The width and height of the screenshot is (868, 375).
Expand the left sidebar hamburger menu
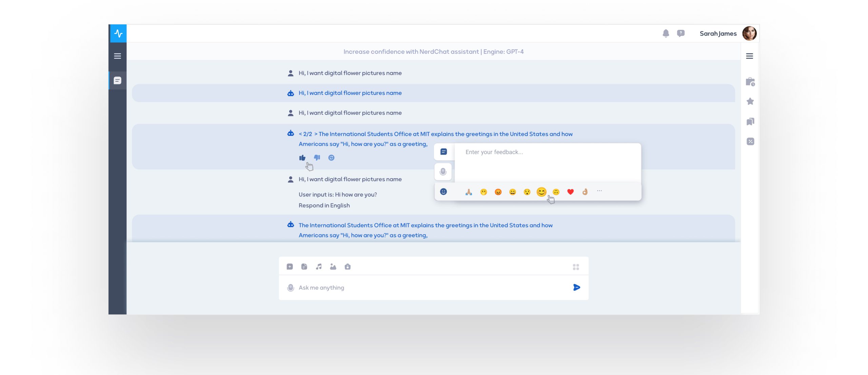tap(117, 56)
